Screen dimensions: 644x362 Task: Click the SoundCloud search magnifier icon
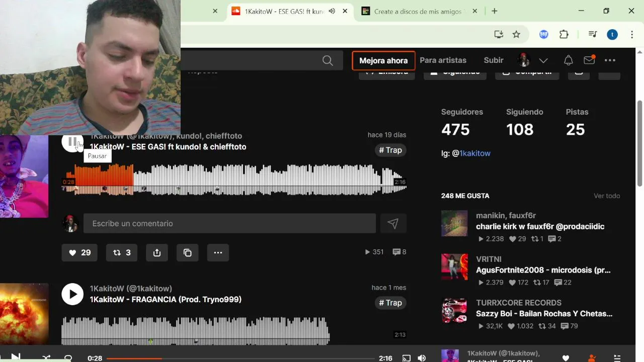[x=328, y=61]
